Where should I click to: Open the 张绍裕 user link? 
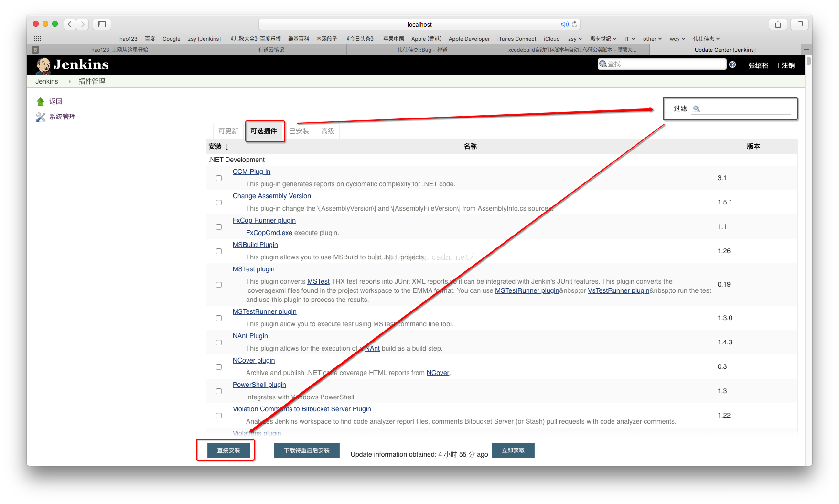point(758,65)
